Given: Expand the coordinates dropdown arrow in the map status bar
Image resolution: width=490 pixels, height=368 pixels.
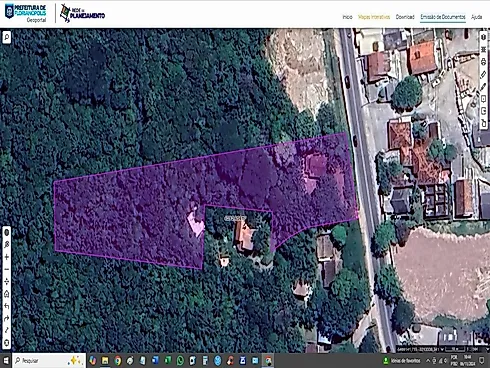Looking at the screenshot, I should pos(442,349).
